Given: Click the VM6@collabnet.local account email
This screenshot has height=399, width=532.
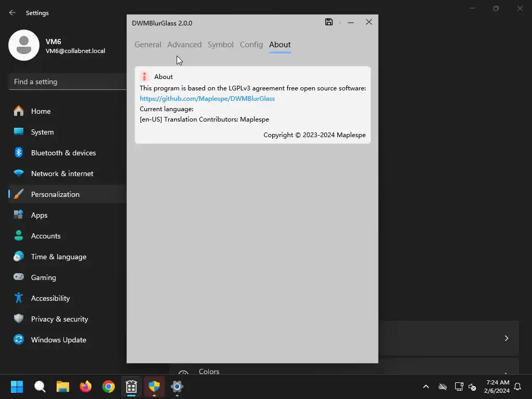Looking at the screenshot, I should click(75, 51).
